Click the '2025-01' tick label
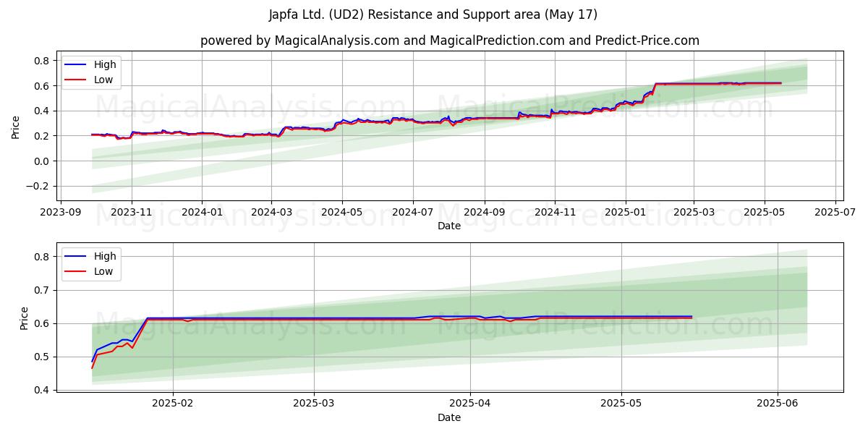The height and width of the screenshot is (434, 868). pos(625,212)
